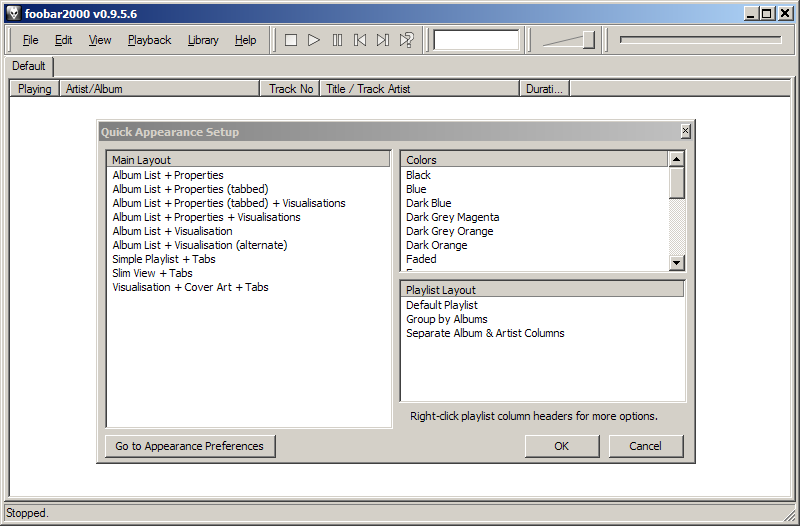Close the Quick Appearance Setup dialog
The height and width of the screenshot is (526, 800).
click(686, 132)
